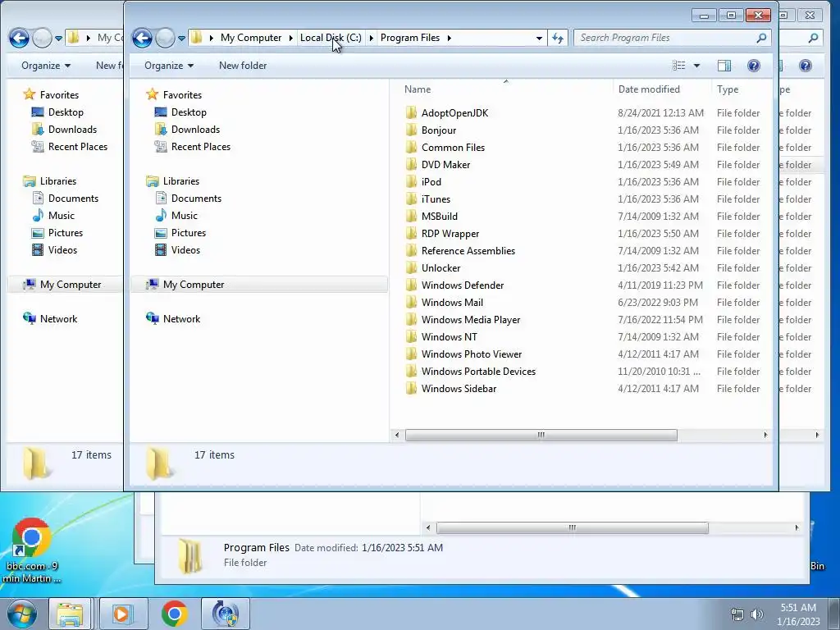840x630 pixels.
Task: Select the iTunes folder icon
Action: [x=411, y=199]
